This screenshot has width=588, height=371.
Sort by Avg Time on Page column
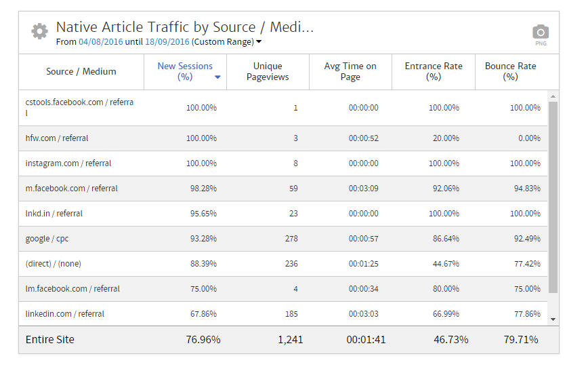pos(350,71)
